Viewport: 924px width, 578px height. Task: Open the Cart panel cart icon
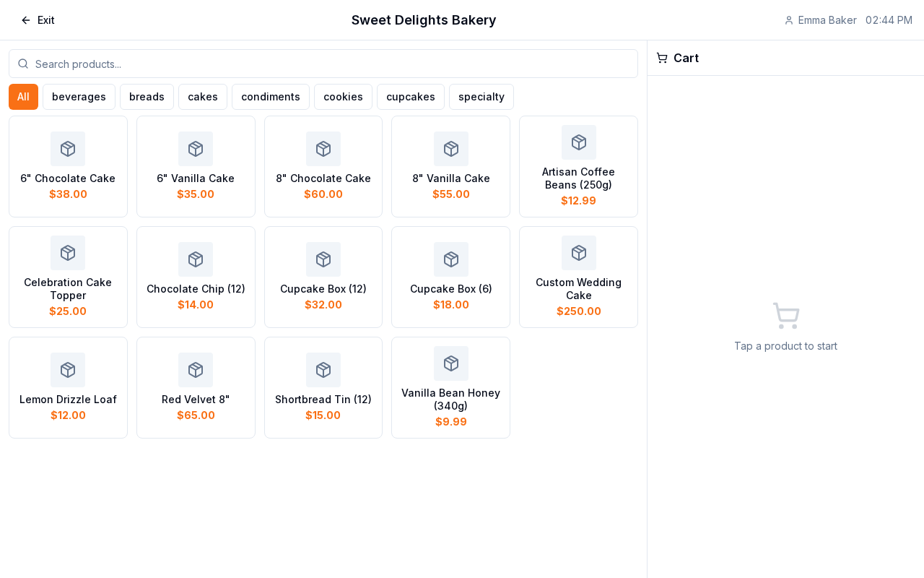(661, 58)
